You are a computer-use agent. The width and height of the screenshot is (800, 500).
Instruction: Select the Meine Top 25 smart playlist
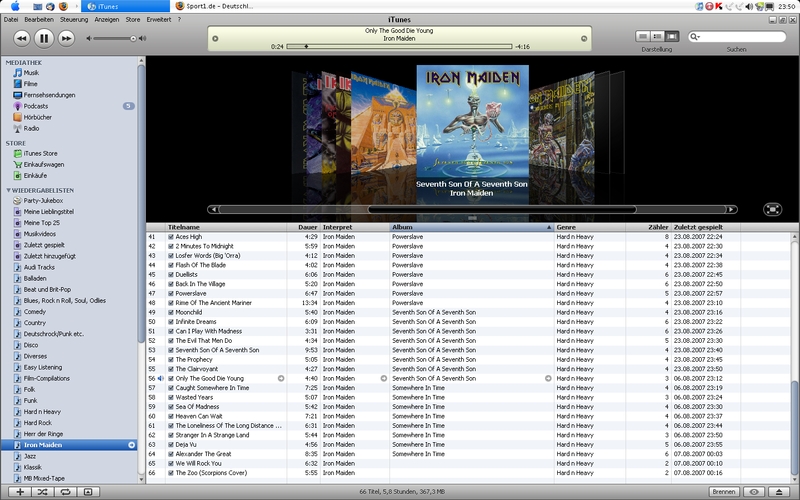(x=41, y=223)
